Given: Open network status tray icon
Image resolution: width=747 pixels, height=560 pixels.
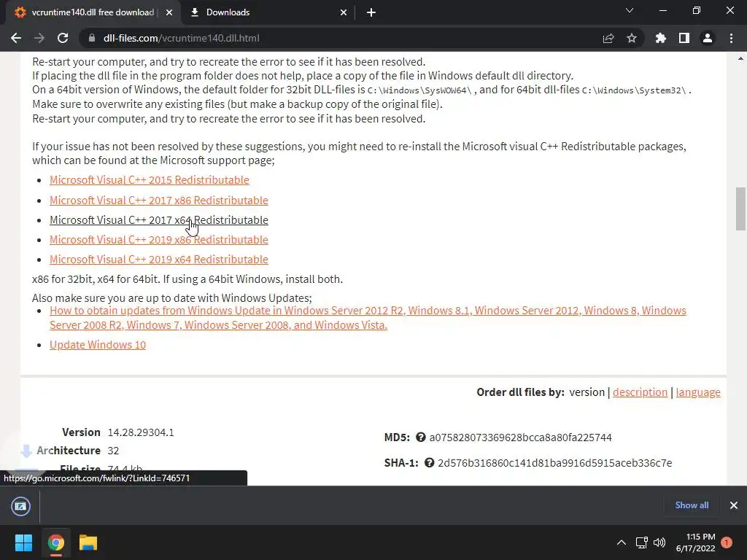Looking at the screenshot, I should click(x=641, y=542).
